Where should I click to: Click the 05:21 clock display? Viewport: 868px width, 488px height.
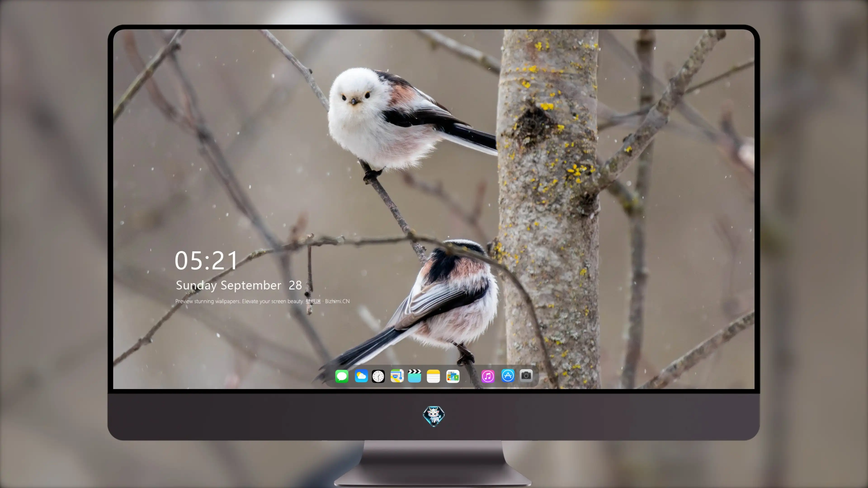click(206, 261)
